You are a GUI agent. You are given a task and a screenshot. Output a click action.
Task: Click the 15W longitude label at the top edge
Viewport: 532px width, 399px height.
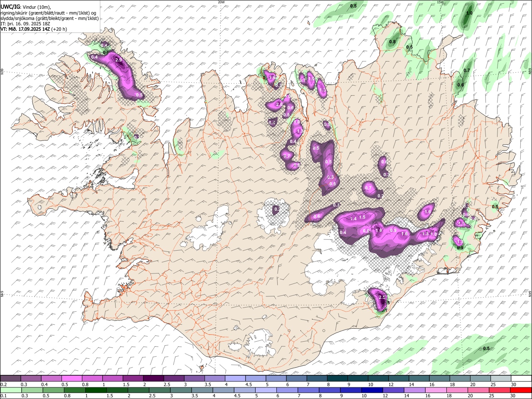[x=440, y=2]
